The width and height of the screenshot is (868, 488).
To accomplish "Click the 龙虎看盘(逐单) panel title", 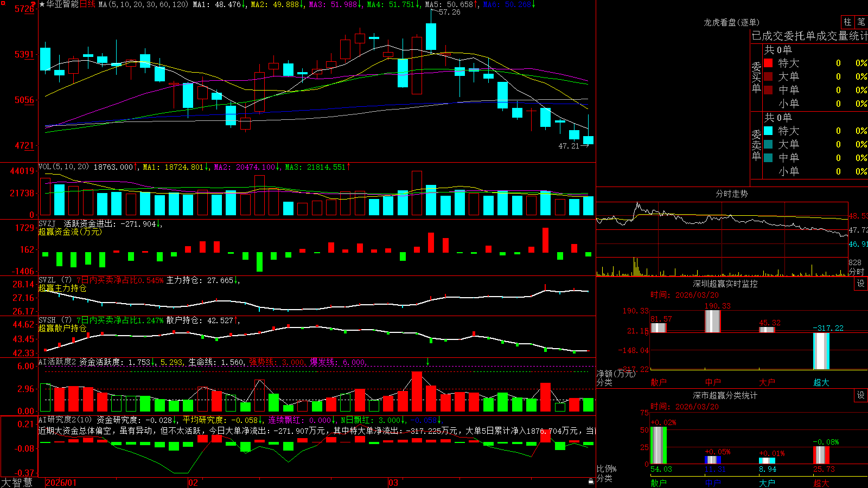I will pos(731,22).
